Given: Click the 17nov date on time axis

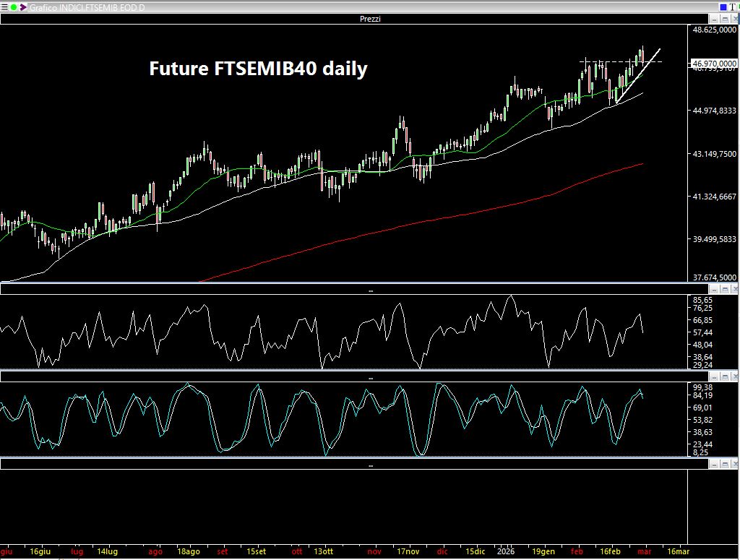Looking at the screenshot, I should [x=408, y=551].
